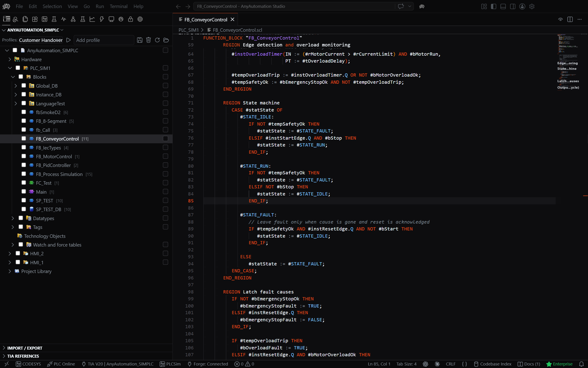Image resolution: width=588 pixels, height=368 pixels.
Task: Toggle the primary sidebar layout icon
Action: click(x=493, y=6)
